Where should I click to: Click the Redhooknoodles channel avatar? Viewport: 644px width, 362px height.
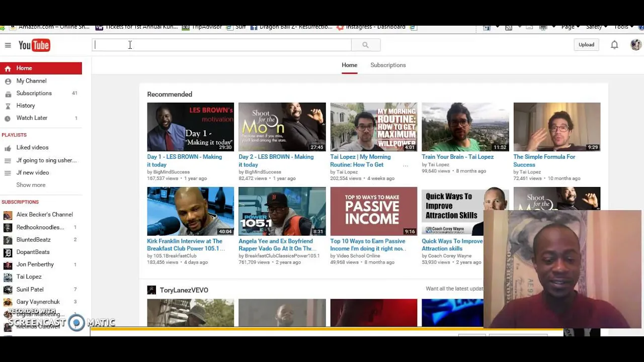[x=8, y=228]
